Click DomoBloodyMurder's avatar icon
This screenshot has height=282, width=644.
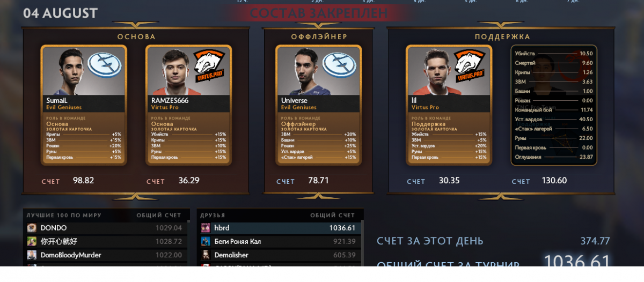32,255
